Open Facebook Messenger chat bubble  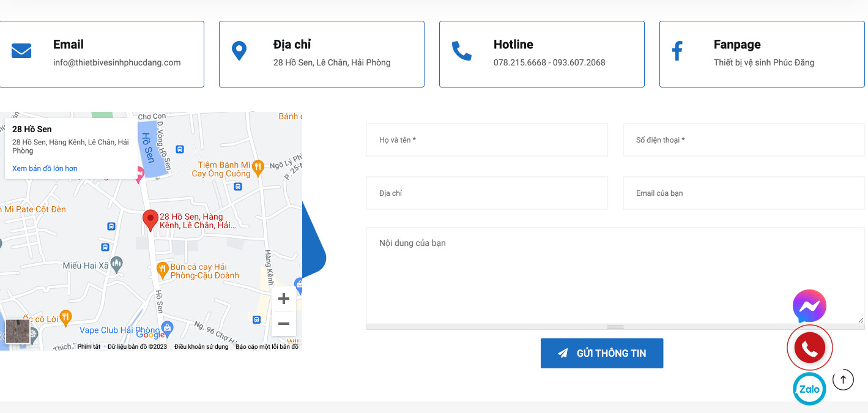coord(809,306)
